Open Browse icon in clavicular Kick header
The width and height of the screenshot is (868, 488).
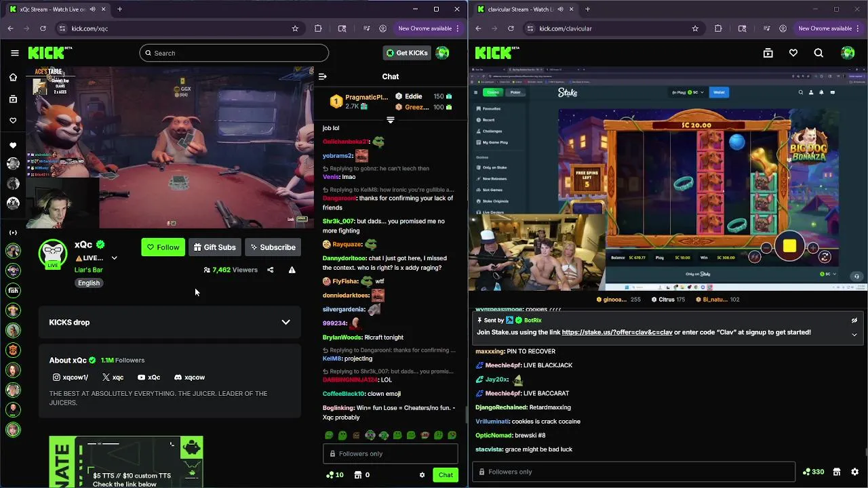(768, 53)
